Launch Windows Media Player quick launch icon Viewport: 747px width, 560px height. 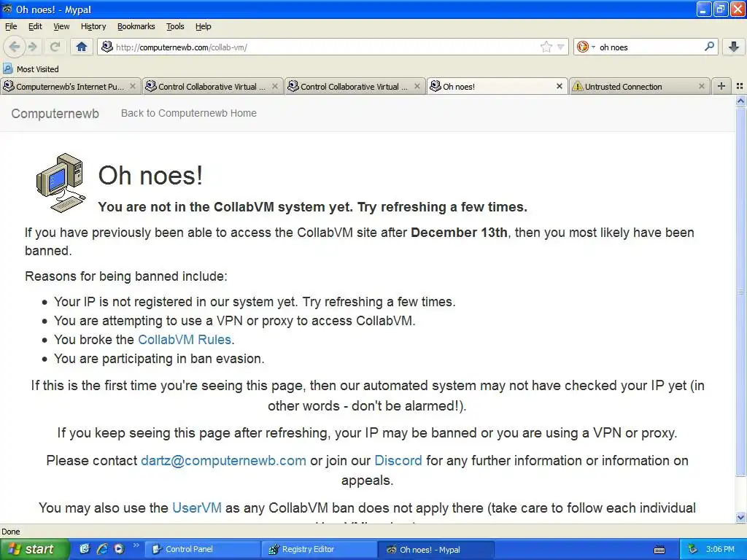[119, 549]
